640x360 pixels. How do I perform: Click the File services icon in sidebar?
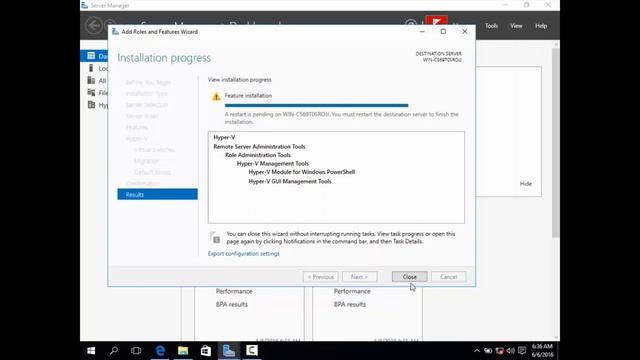point(91,93)
